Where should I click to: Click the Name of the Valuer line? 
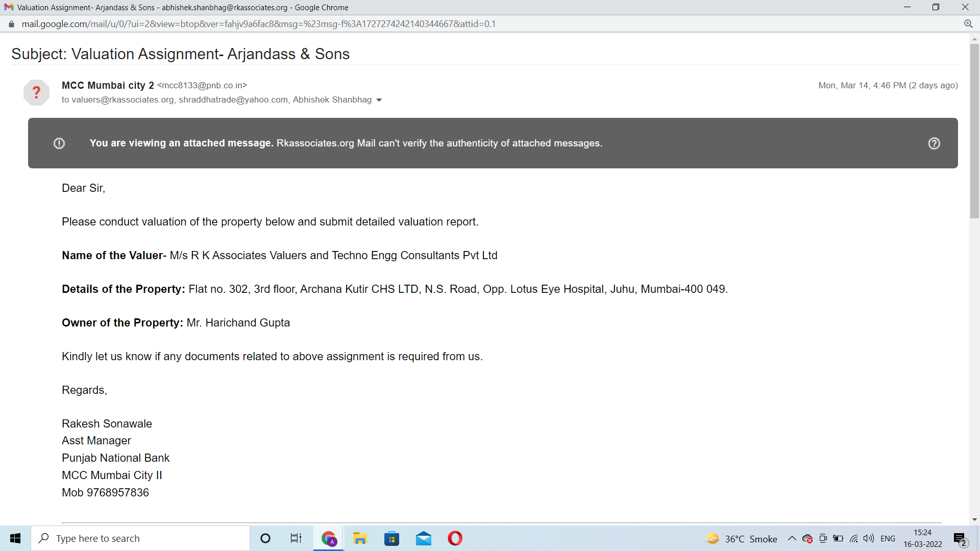click(x=280, y=256)
